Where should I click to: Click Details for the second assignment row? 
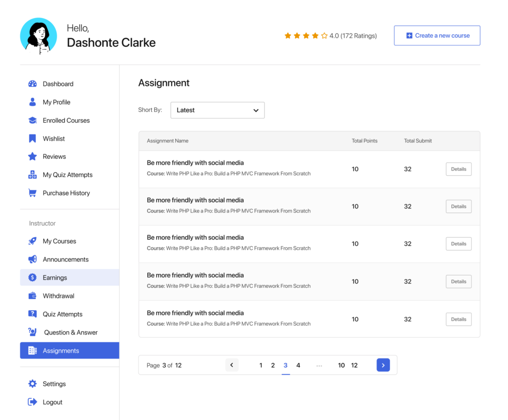[x=458, y=206]
